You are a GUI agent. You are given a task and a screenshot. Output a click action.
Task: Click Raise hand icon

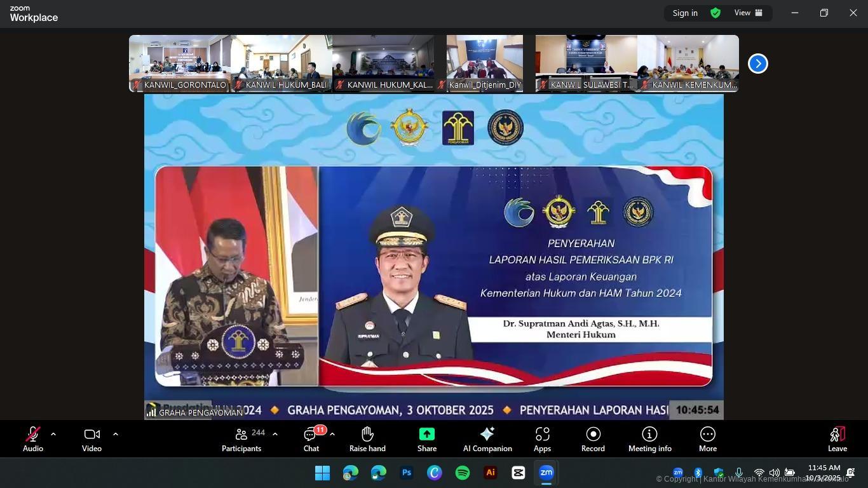click(367, 439)
